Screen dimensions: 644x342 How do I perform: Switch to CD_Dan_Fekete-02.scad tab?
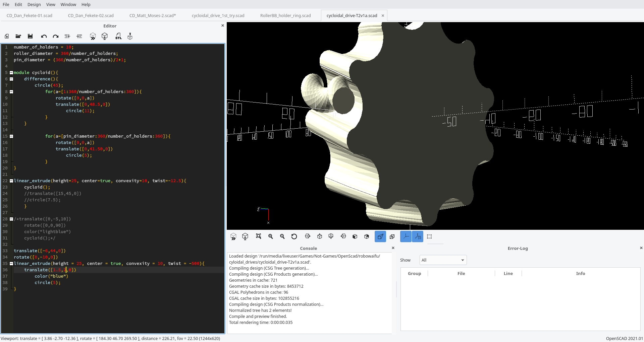click(x=91, y=15)
